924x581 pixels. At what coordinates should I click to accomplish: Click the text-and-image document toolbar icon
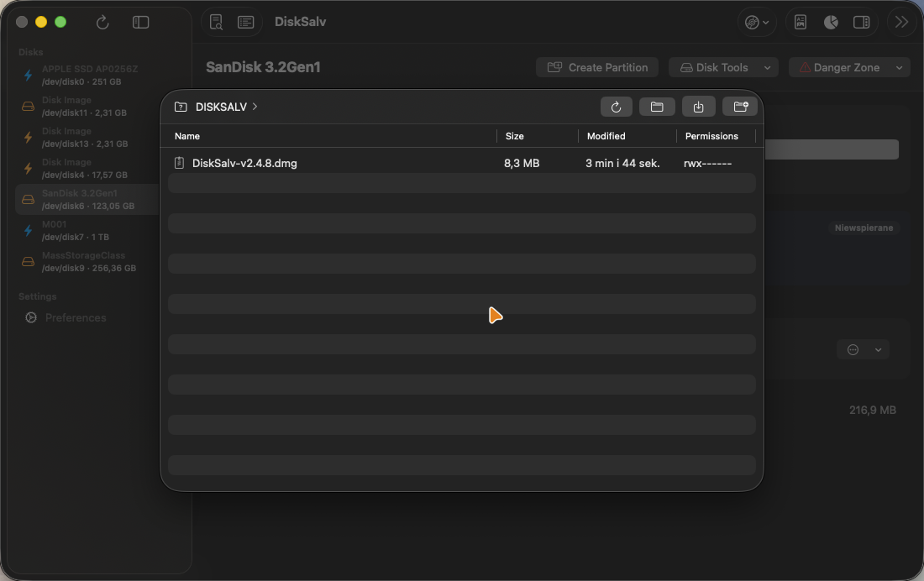tap(801, 23)
